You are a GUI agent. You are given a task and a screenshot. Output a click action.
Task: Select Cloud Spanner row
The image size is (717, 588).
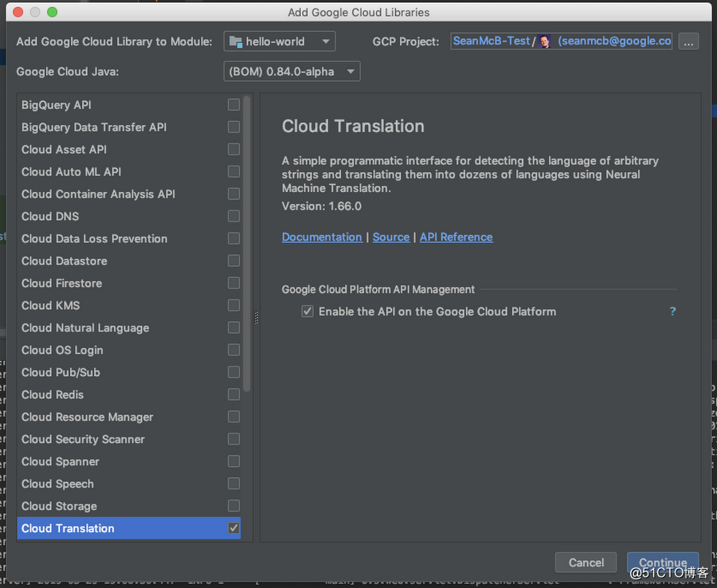point(129,461)
